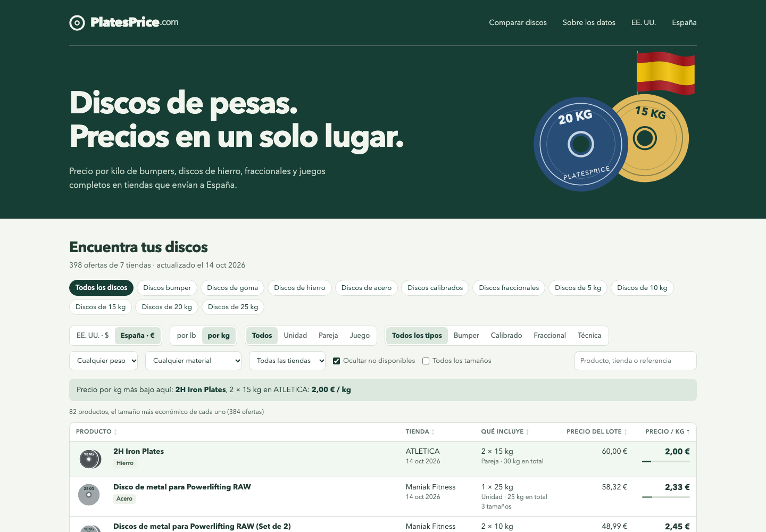The height and width of the screenshot is (532, 766).
Task: Click the 2H Iron Plates product thumbnail
Action: click(x=90, y=459)
